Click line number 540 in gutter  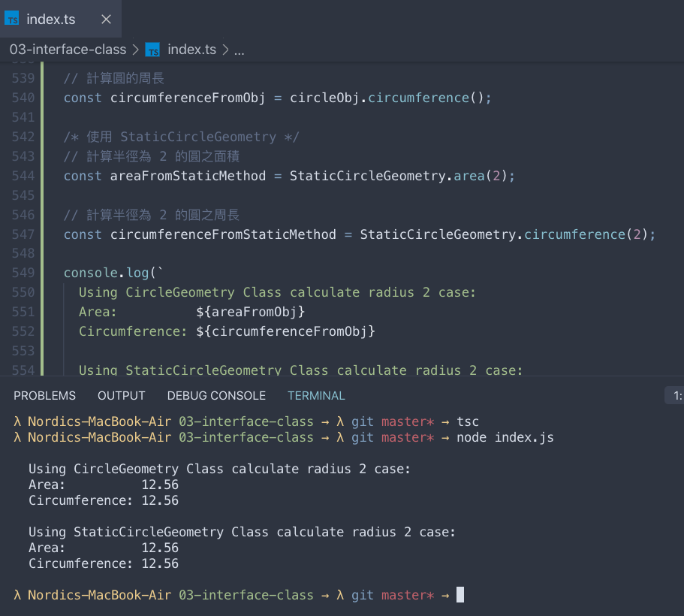click(x=23, y=98)
